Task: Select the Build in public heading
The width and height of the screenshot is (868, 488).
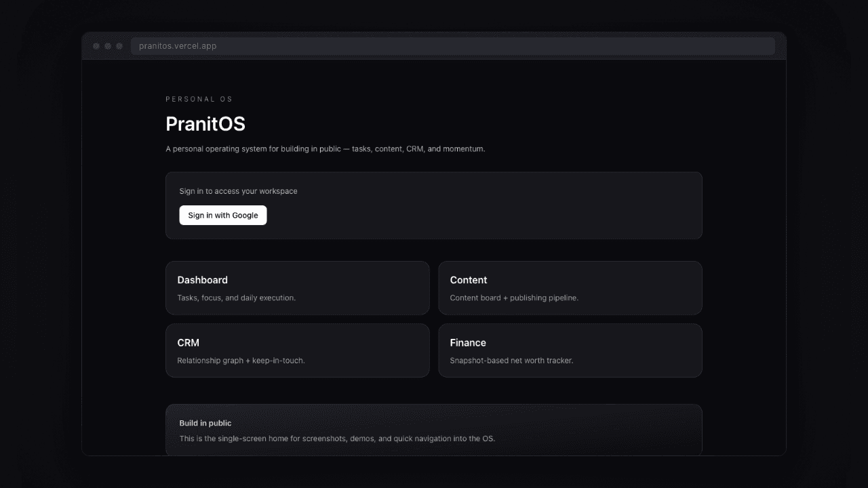Action: [x=205, y=423]
